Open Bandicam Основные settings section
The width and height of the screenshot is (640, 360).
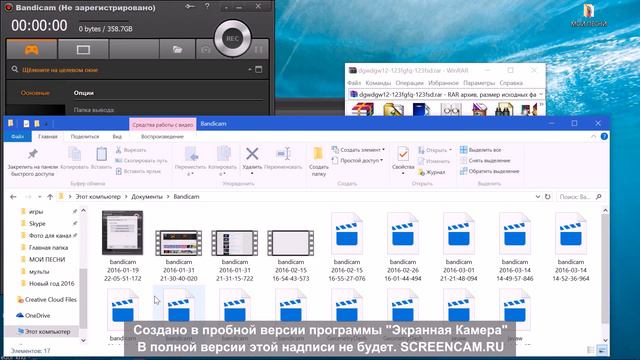pos(35,93)
